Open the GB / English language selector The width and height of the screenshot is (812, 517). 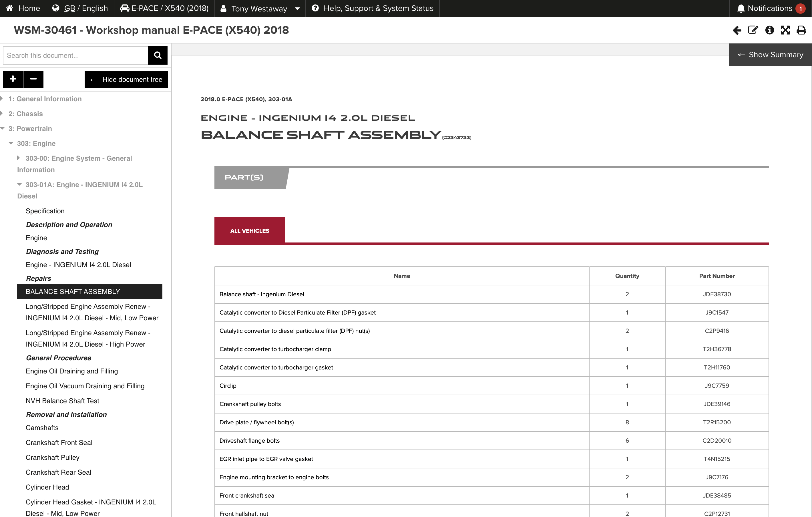pos(80,8)
